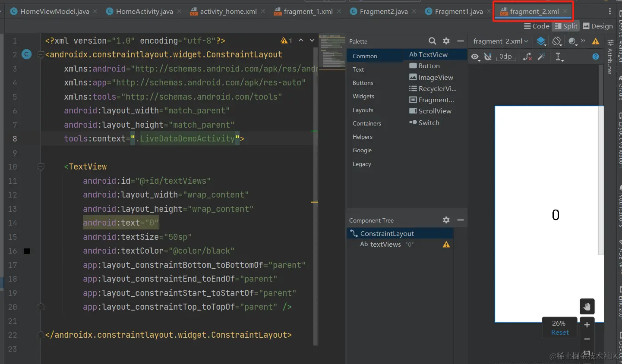Jump to next highlighted error arrow
This screenshot has height=364, width=622.
click(312, 40)
